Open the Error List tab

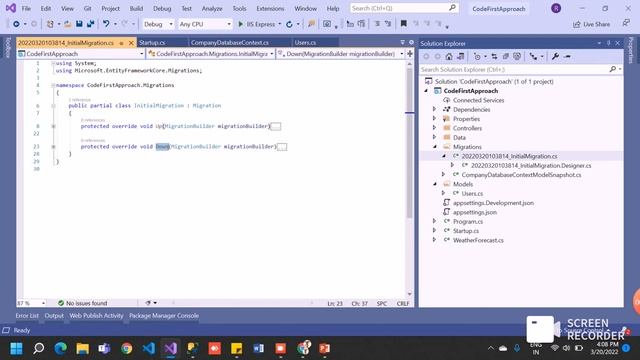[27, 316]
